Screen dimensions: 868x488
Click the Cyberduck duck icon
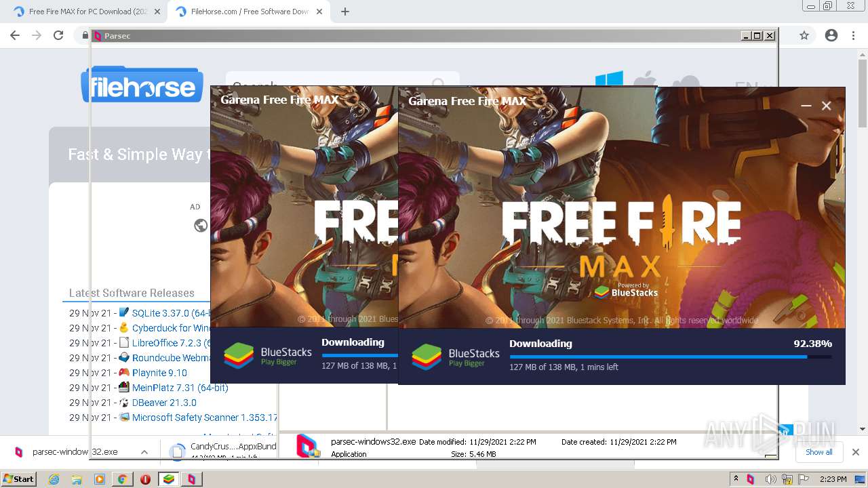pyautogui.click(x=124, y=327)
